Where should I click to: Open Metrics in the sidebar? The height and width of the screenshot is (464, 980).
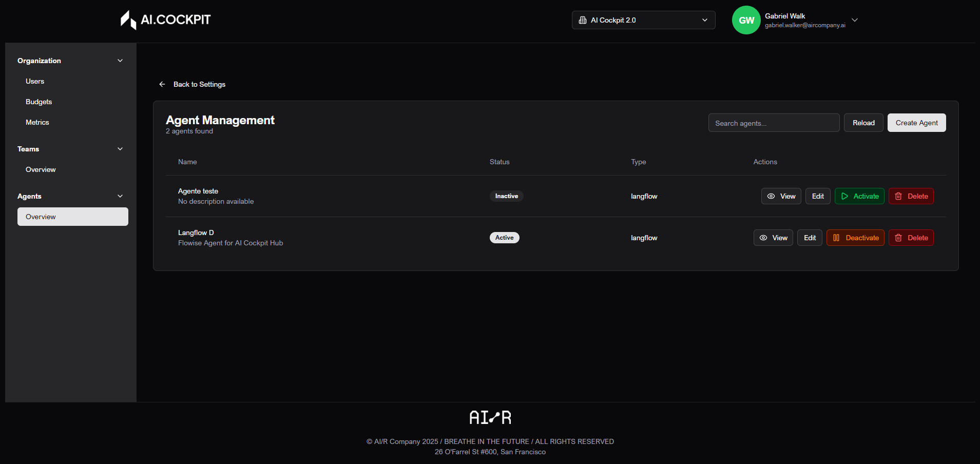(37, 122)
